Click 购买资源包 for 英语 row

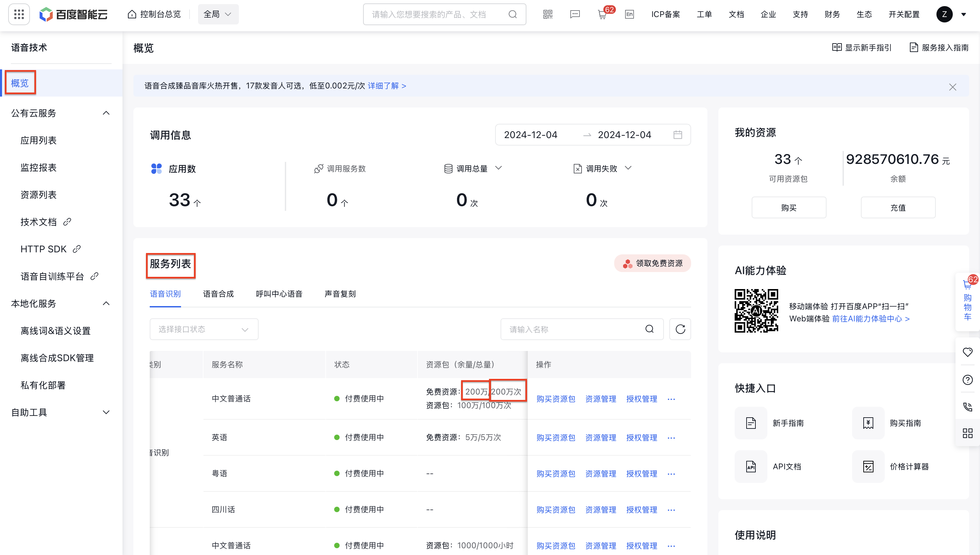click(556, 438)
